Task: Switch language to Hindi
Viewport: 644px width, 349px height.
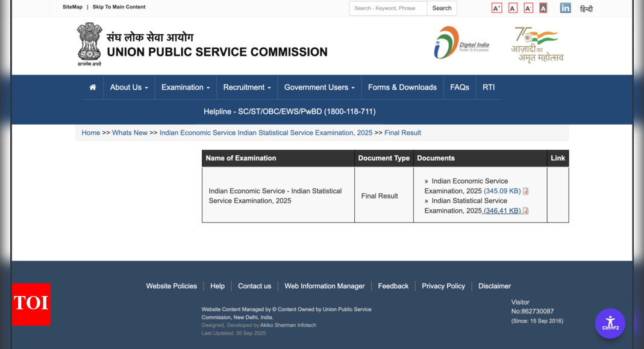Action: [x=586, y=8]
